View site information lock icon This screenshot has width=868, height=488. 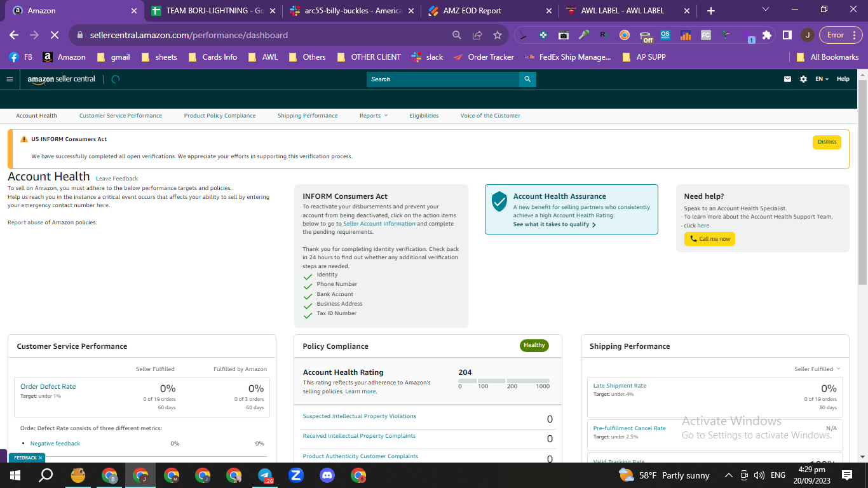click(x=80, y=35)
